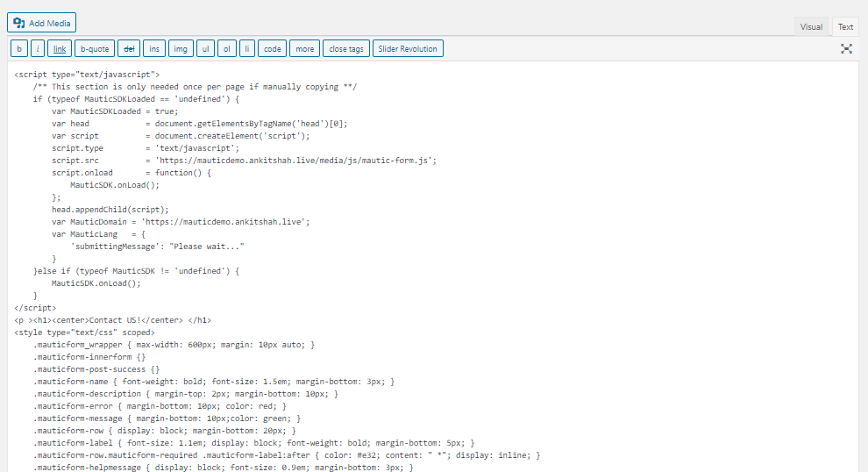
Task: Click the '<style type="text/css" scoped>' line
Action: 85,333
